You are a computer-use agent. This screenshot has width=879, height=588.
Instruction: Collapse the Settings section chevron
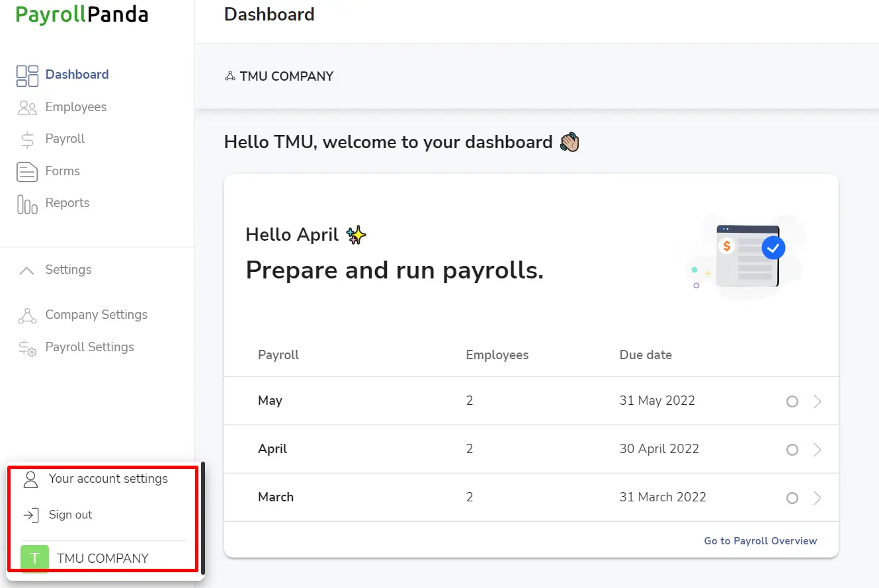[26, 270]
